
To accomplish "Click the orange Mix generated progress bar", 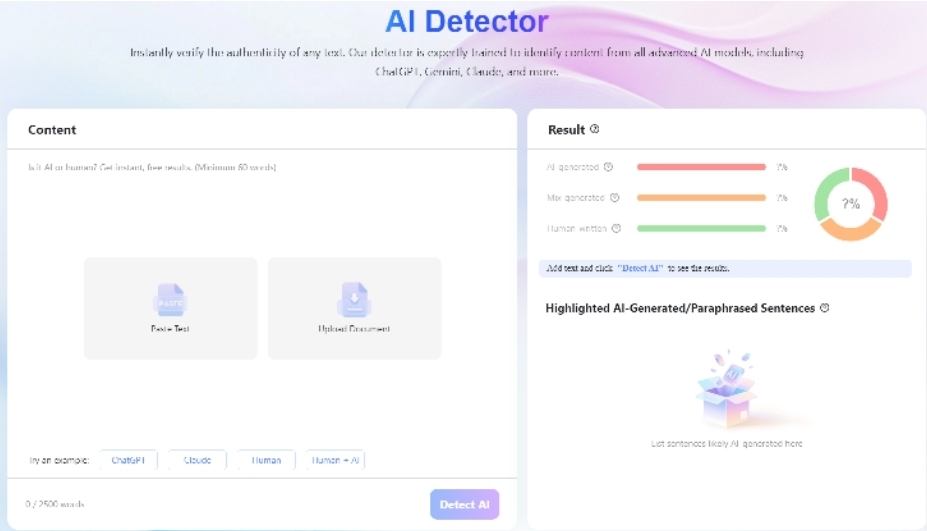I will (x=701, y=198).
